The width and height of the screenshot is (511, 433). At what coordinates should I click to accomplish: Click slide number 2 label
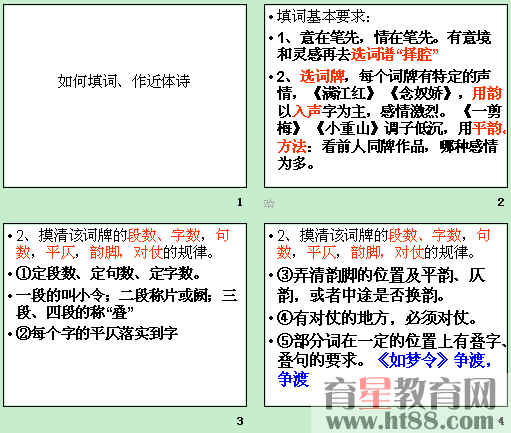pos(501,202)
